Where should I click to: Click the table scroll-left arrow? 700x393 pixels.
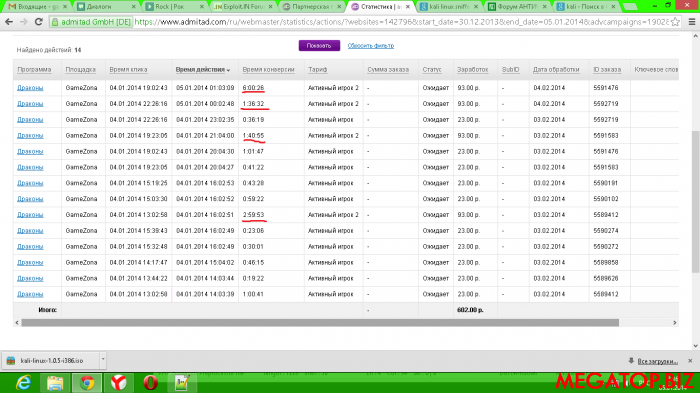pos(17,322)
